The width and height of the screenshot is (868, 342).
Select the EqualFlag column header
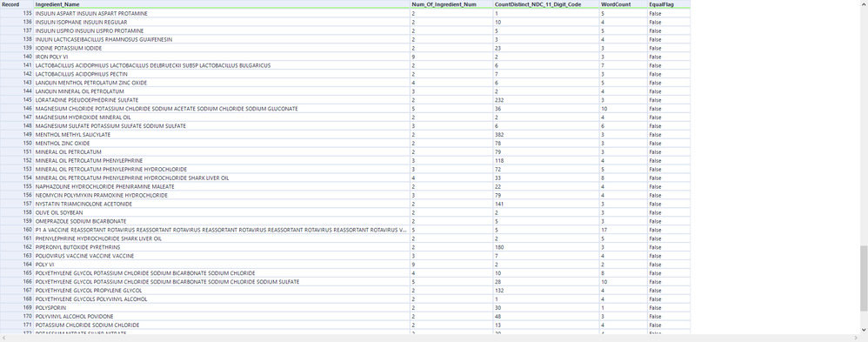coord(669,3)
